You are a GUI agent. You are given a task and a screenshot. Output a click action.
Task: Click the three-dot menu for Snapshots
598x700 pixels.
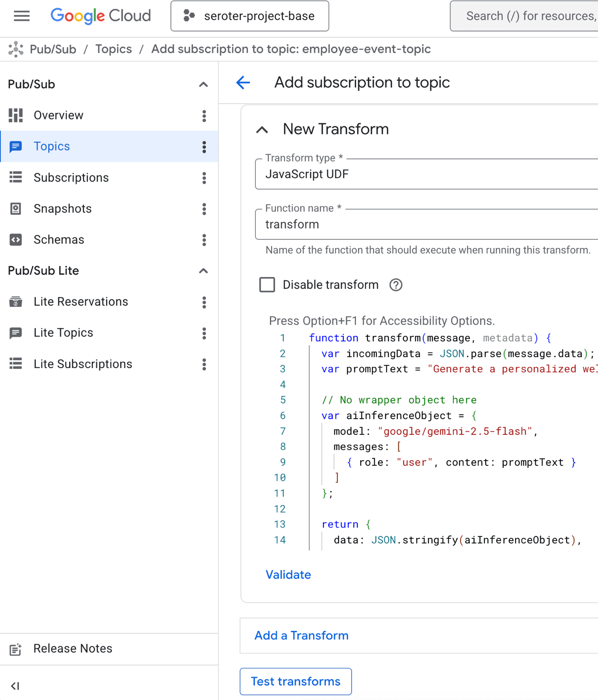click(204, 209)
